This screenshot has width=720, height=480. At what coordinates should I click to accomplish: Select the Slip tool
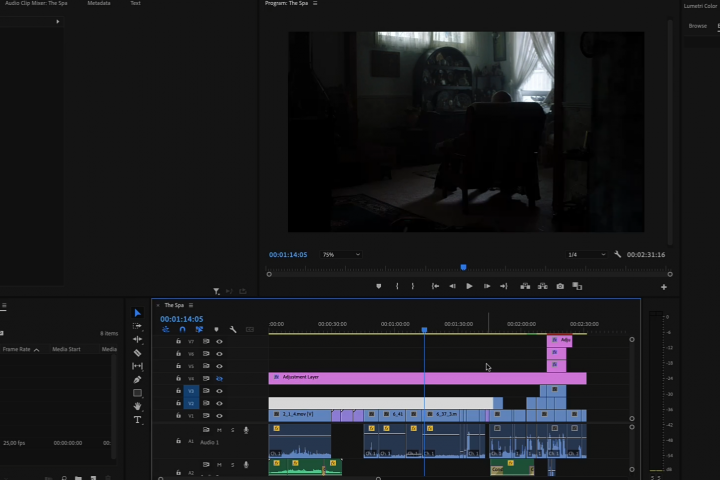(x=137, y=366)
